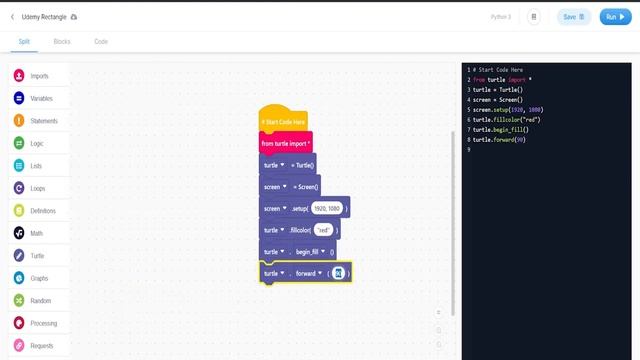The height and width of the screenshot is (360, 640).
Task: Open the turtle dropdown on the begin_fill block
Action: [x=274, y=252]
